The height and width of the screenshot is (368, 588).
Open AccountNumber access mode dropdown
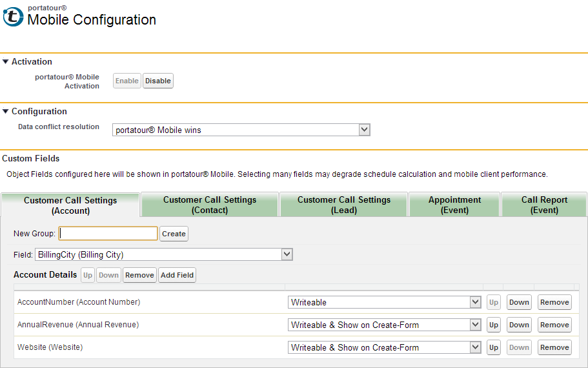click(x=385, y=302)
